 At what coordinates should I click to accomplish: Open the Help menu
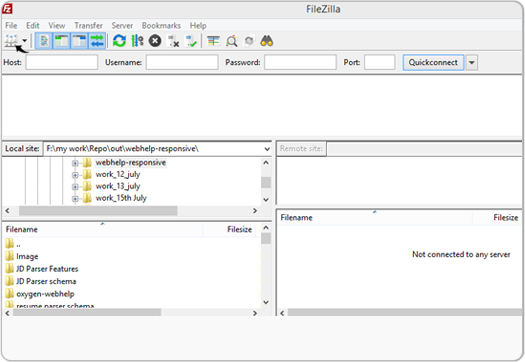tap(198, 25)
